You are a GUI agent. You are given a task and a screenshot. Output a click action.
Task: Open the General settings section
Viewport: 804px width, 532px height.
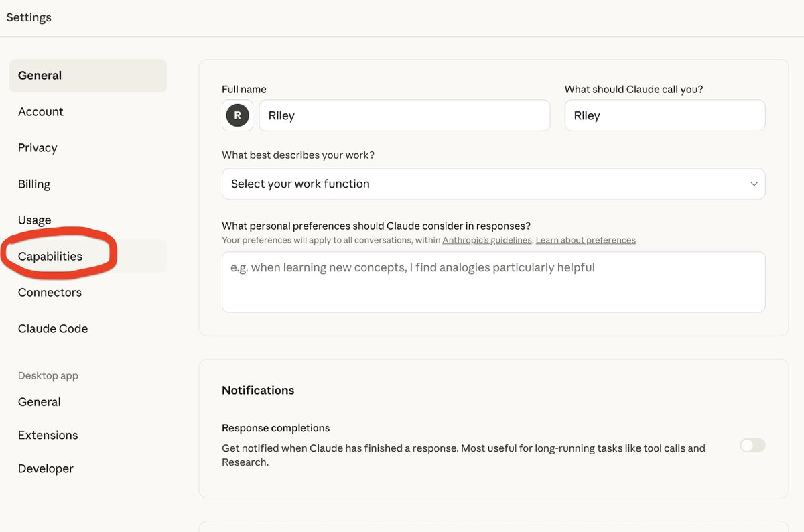pyautogui.click(x=88, y=76)
